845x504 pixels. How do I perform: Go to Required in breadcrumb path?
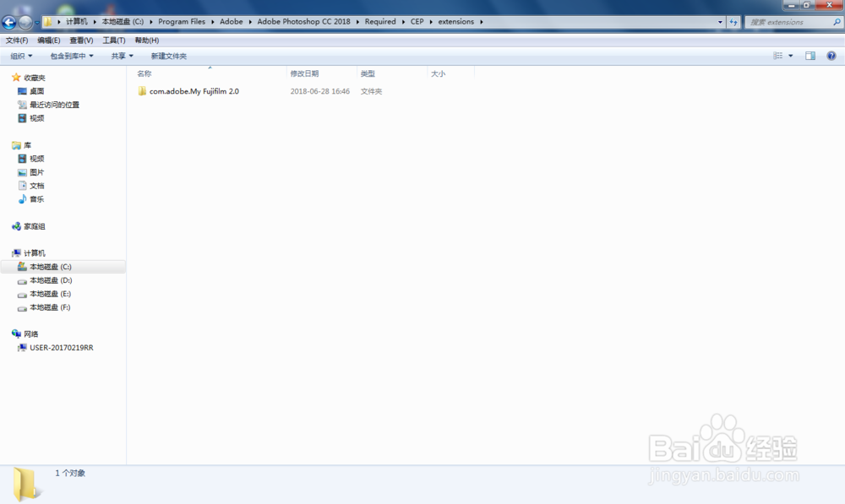380,22
